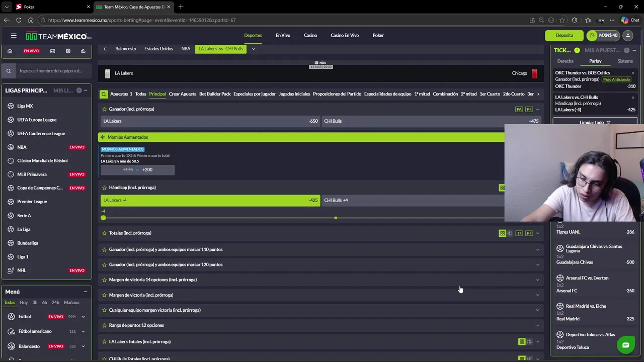Image resolution: width=644 pixels, height=362 pixels.
Task: Open the hamburger menu beside TeamMéxico logo
Action: point(14,36)
